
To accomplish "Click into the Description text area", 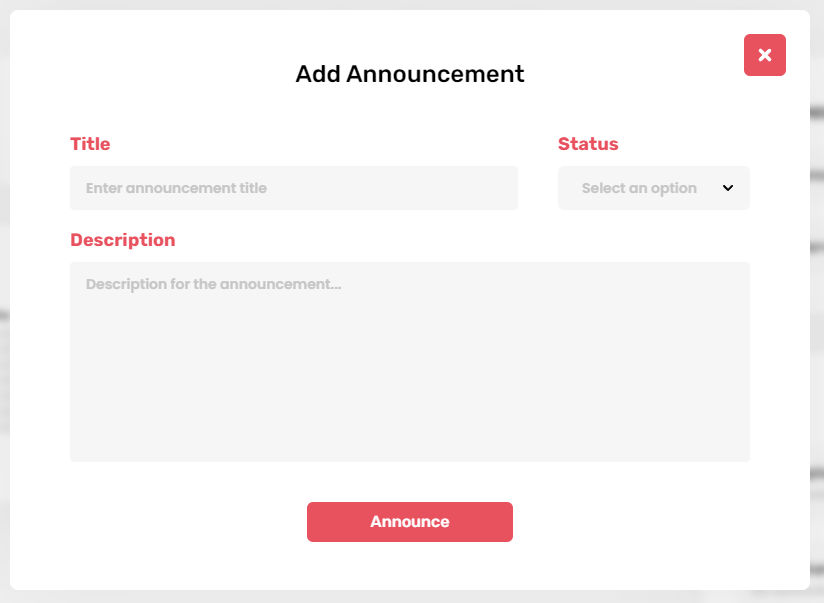I will tap(410, 362).
